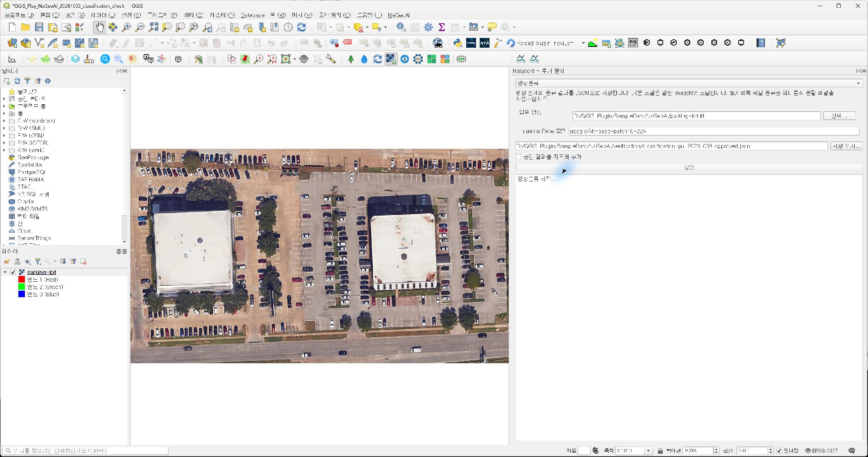The height and width of the screenshot is (457, 868).
Task: Open the Sigma statistical summary tool
Action: [x=441, y=27]
